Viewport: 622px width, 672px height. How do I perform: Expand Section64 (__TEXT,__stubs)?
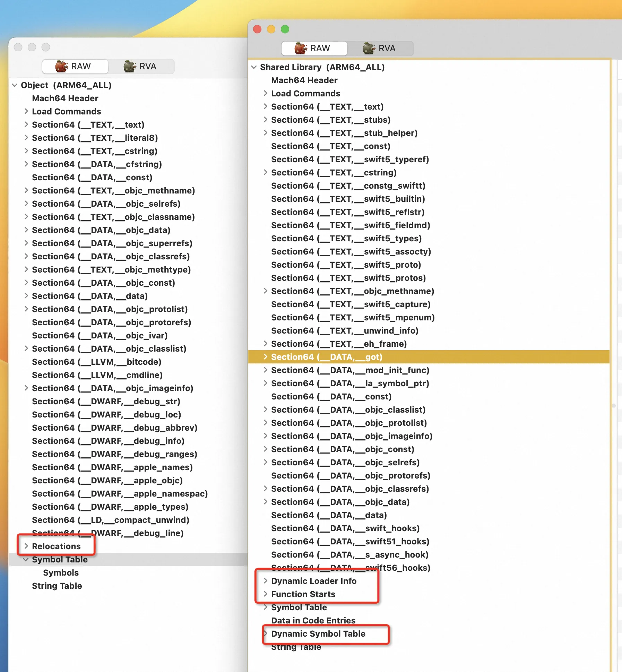click(x=265, y=120)
